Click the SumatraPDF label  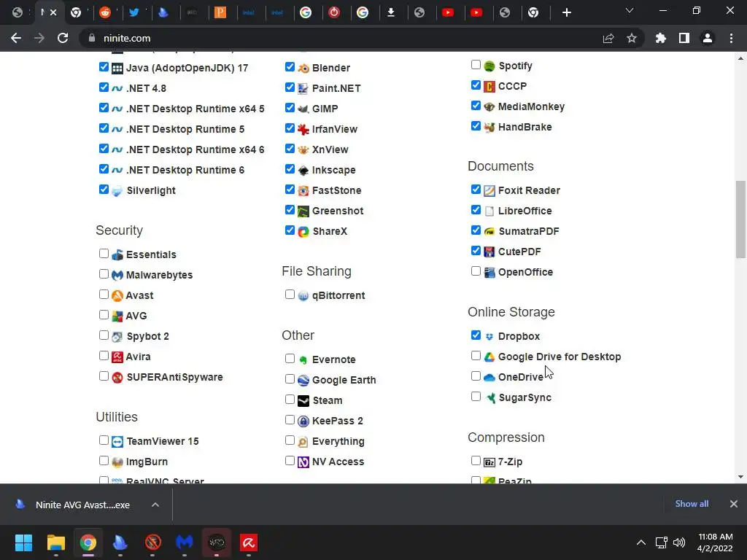(528, 231)
